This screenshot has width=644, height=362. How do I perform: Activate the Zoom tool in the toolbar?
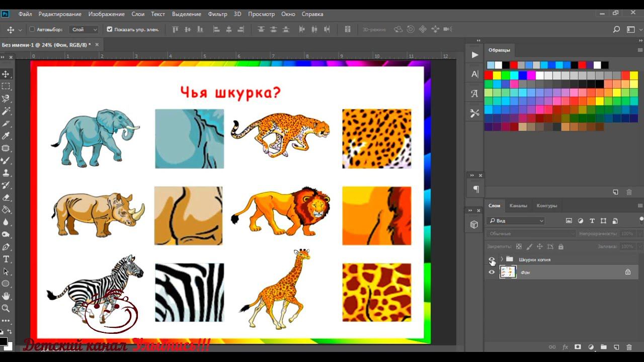(6, 308)
